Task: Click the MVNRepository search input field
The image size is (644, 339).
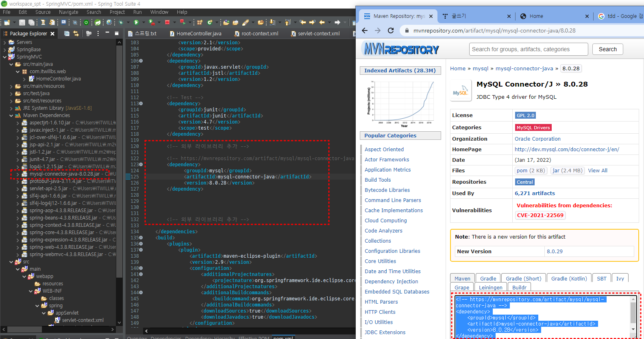Action: point(529,49)
